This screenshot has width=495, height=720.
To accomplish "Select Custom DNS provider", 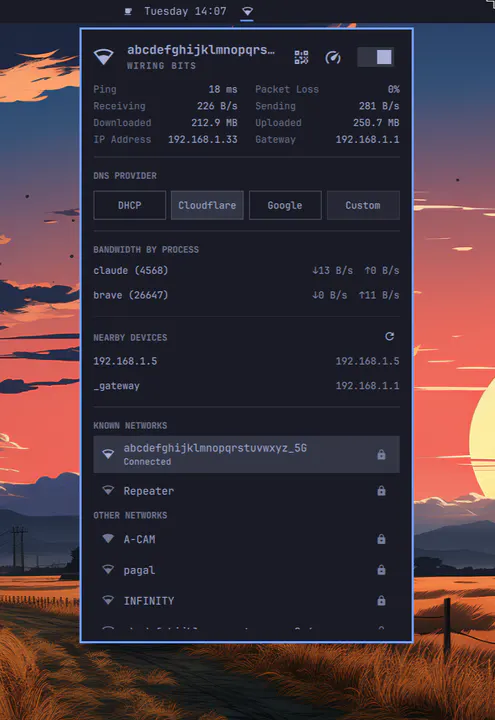I will [x=363, y=205].
